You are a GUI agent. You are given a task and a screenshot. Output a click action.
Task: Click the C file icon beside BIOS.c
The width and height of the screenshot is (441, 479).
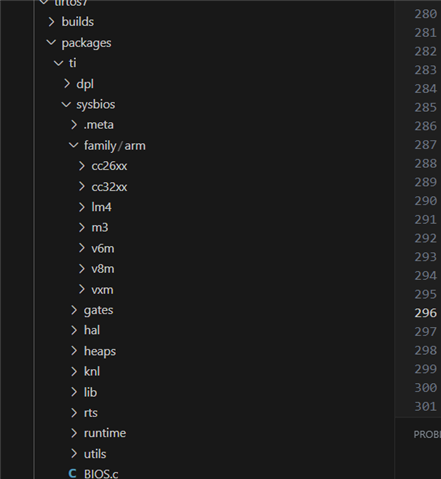tap(72, 474)
